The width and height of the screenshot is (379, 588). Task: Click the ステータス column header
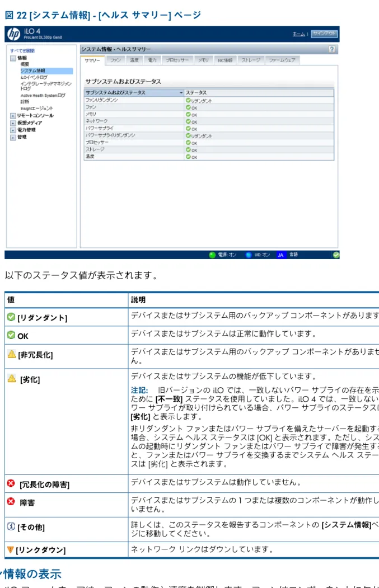(259, 93)
